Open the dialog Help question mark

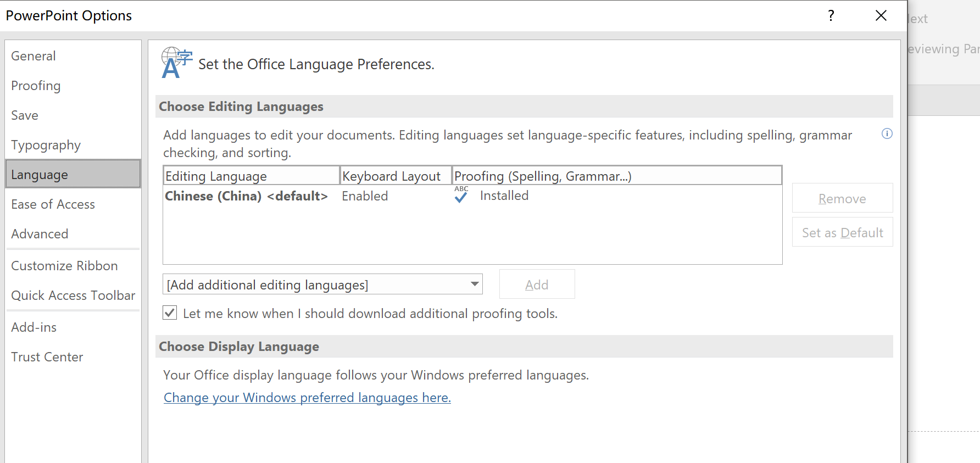(831, 15)
